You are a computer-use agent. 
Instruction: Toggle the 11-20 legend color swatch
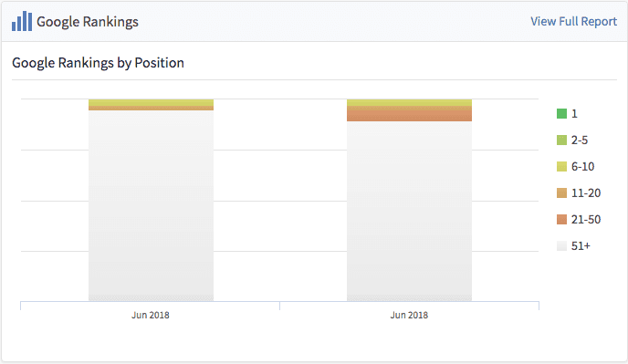click(561, 193)
